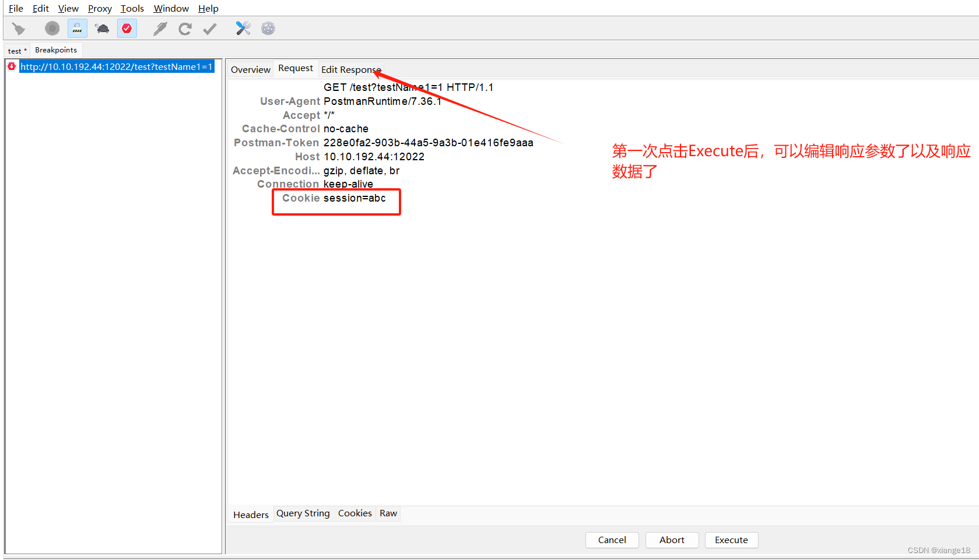Click the Cookie header name label

(x=301, y=198)
